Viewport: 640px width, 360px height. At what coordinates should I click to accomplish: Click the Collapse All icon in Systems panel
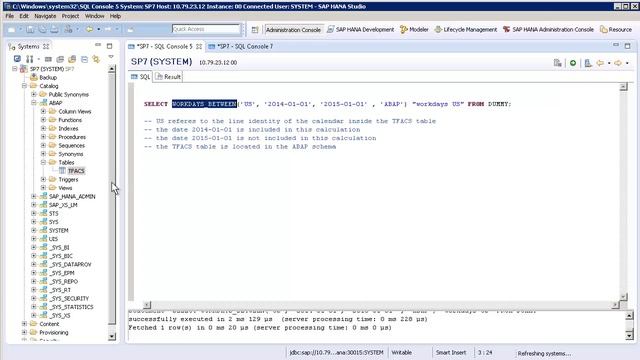pyautogui.click(x=84, y=60)
